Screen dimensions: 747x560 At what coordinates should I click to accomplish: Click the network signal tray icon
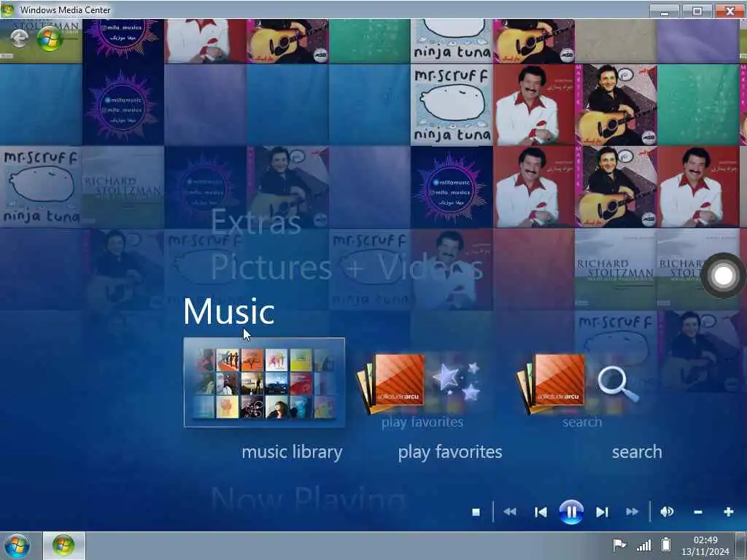coord(644,545)
